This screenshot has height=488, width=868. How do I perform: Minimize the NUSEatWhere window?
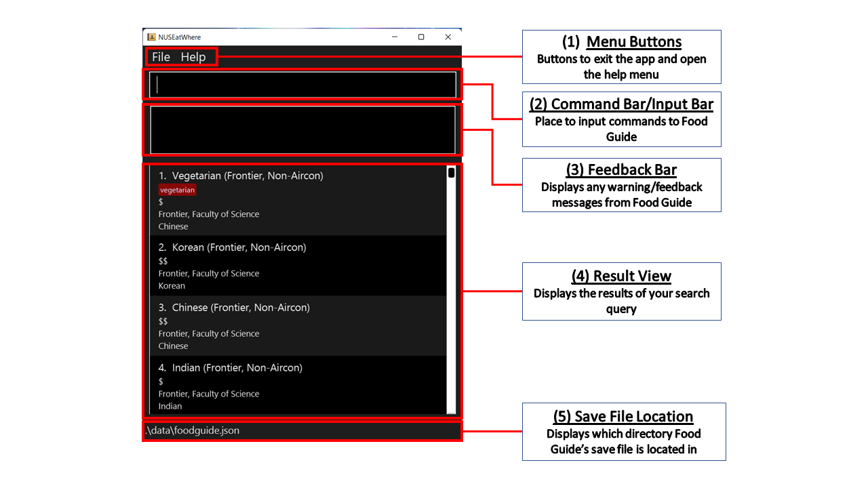coord(394,37)
